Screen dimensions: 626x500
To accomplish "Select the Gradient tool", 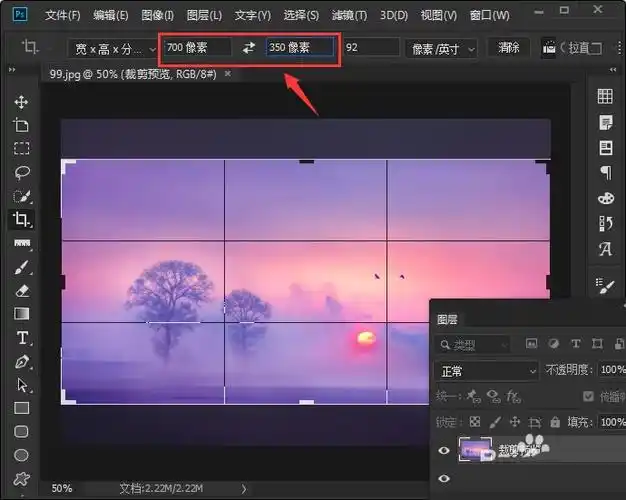I will pos(22,314).
